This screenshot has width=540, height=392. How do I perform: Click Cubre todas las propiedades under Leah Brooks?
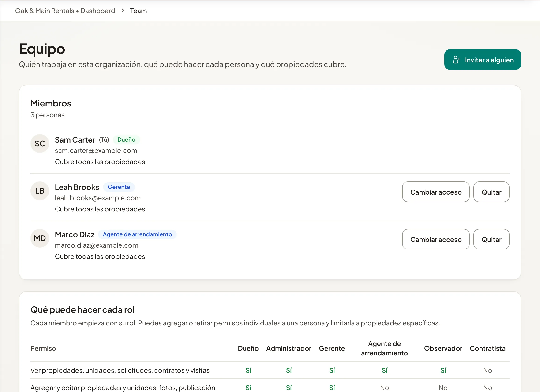[100, 209]
